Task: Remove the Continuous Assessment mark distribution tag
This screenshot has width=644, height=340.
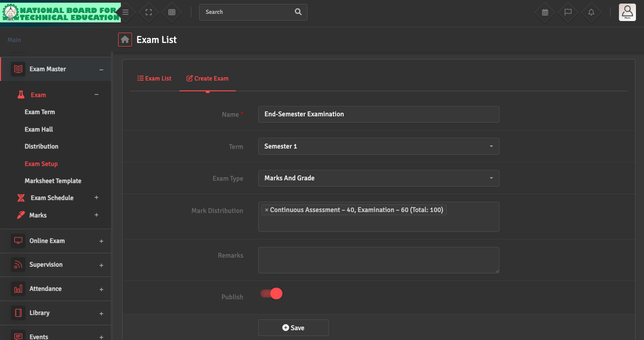Action: point(267,210)
